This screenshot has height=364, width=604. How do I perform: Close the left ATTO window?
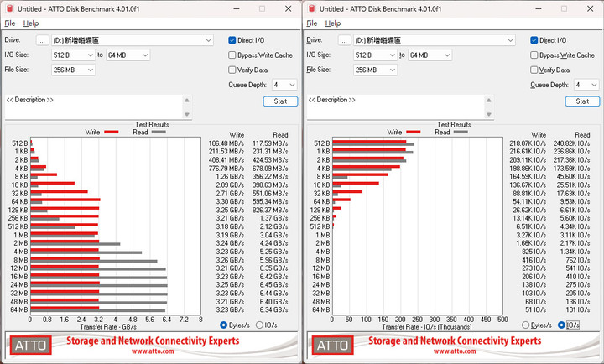pyautogui.click(x=288, y=8)
